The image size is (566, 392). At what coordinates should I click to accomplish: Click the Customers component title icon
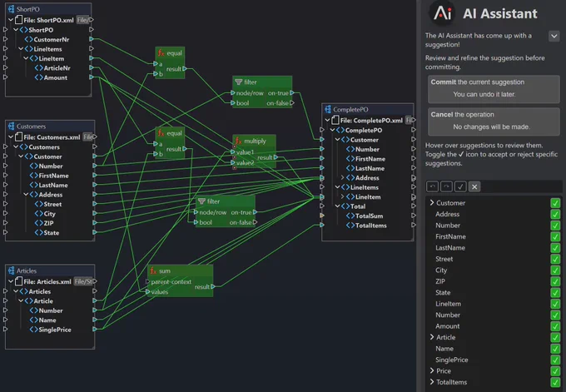tap(11, 127)
